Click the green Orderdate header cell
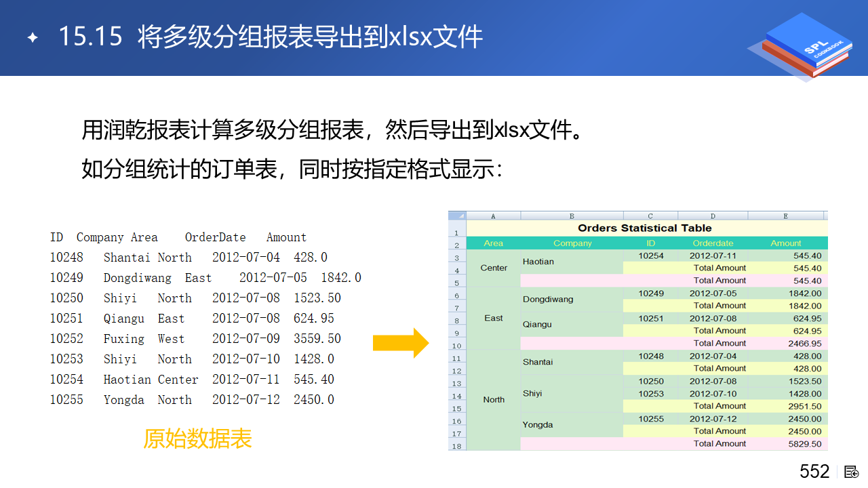This screenshot has width=868, height=488. (713, 243)
